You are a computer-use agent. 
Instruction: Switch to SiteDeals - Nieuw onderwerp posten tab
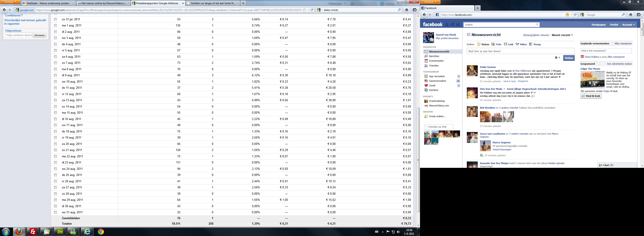click(x=49, y=3)
